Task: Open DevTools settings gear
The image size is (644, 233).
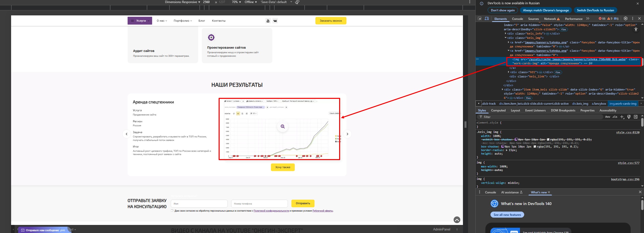Action: [626, 18]
